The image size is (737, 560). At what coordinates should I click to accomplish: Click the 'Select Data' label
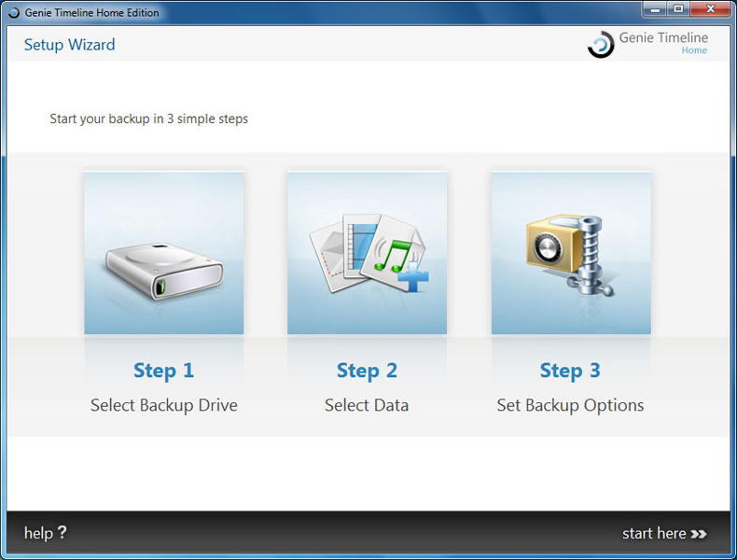point(367,405)
